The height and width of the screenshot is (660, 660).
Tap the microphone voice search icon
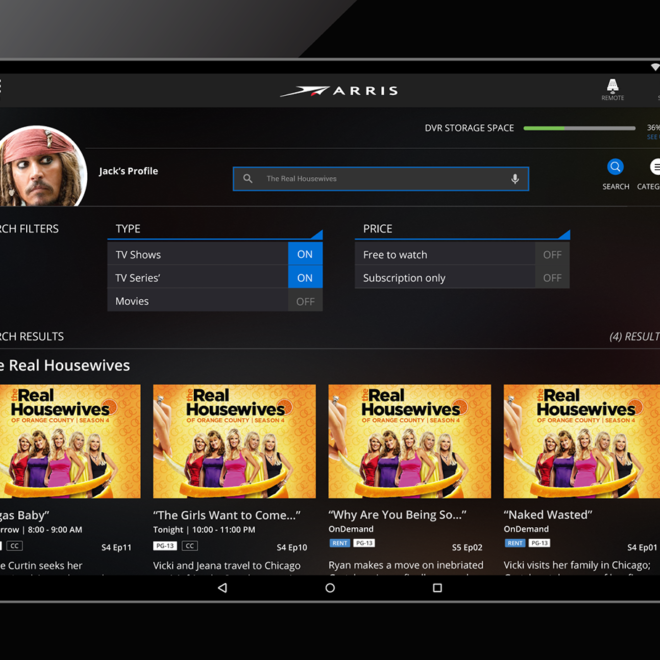tap(514, 179)
